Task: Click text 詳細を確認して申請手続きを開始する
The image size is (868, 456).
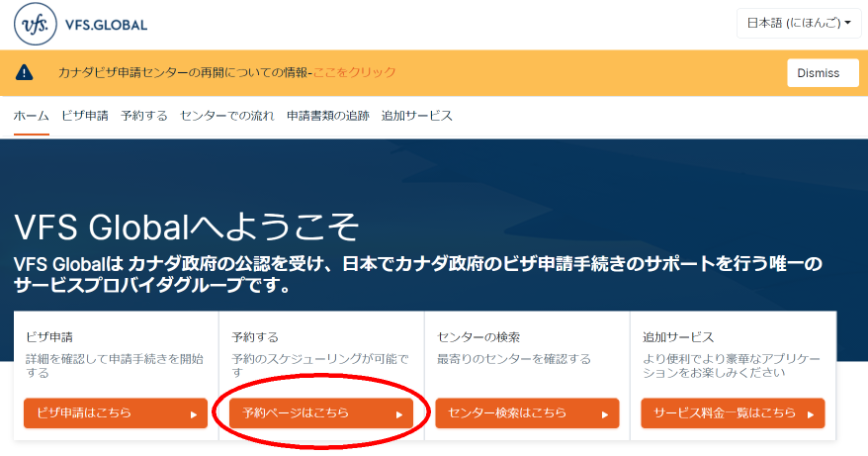Action: point(115,366)
